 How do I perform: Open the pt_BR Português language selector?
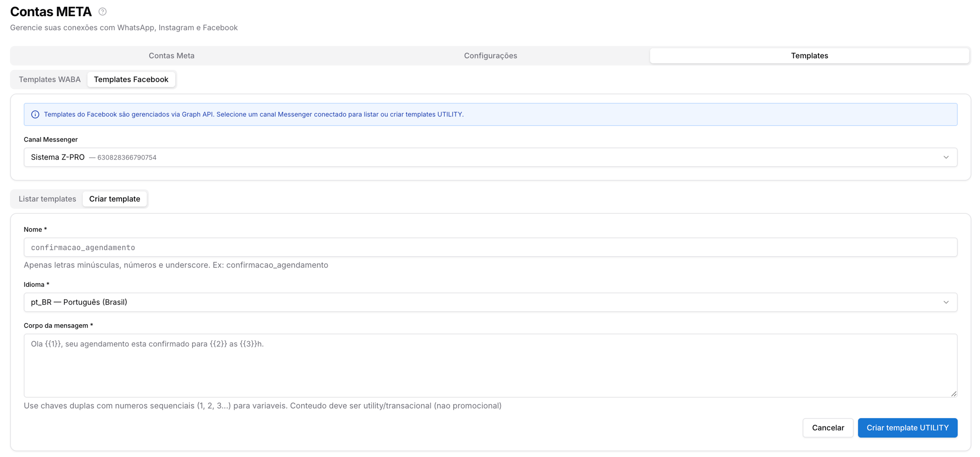point(490,302)
